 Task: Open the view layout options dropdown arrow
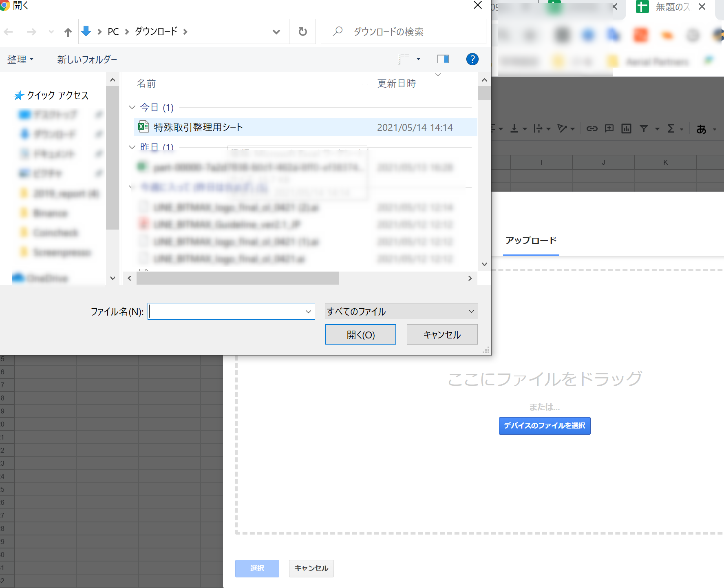418,60
